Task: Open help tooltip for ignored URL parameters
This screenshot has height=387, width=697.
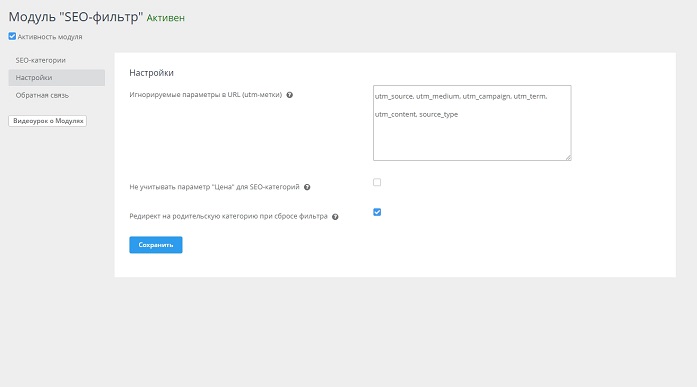Action: (x=289, y=95)
